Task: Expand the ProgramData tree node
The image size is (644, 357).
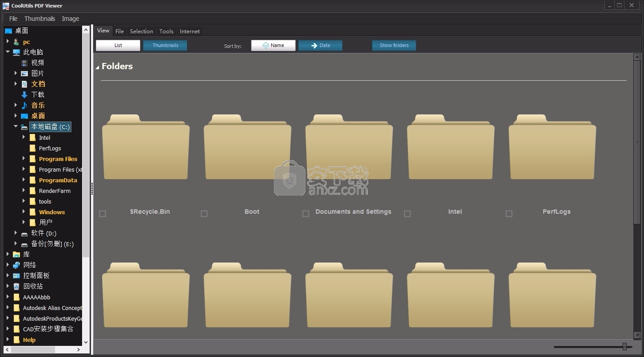Action: (x=24, y=180)
